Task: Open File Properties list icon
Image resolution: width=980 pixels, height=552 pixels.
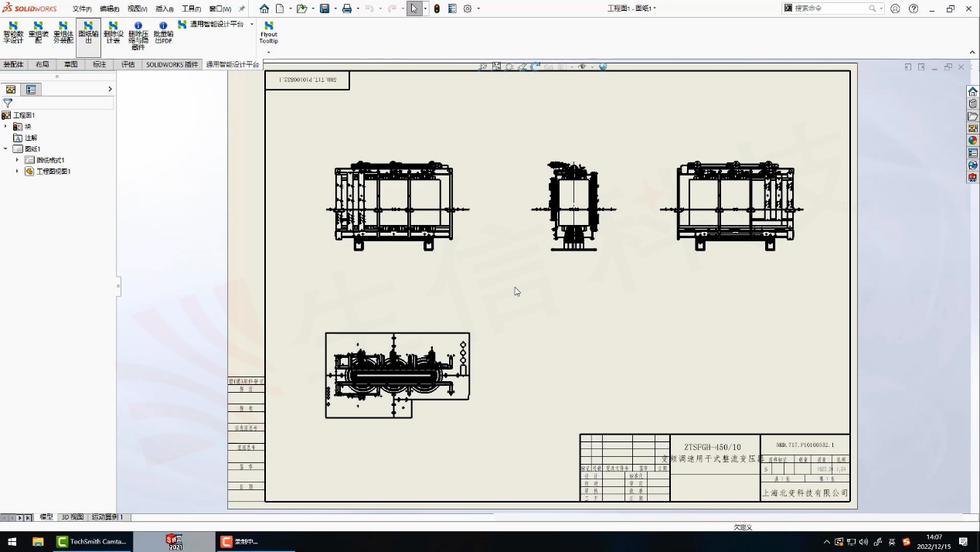Action: point(452,9)
